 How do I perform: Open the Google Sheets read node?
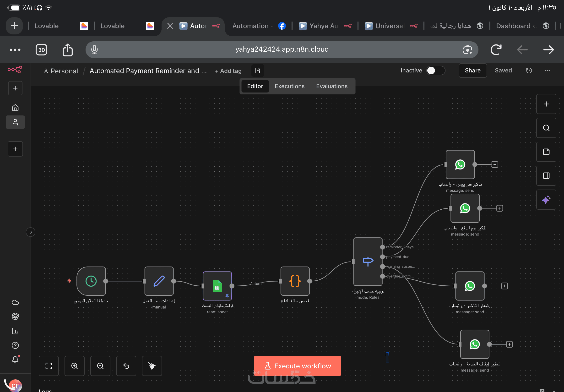[217, 286]
